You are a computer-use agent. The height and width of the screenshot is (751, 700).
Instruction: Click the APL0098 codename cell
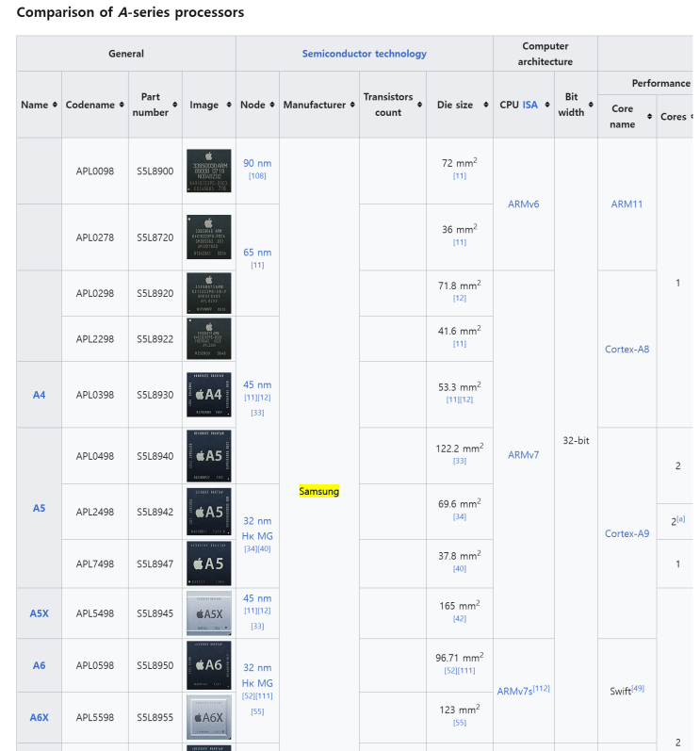pos(95,171)
